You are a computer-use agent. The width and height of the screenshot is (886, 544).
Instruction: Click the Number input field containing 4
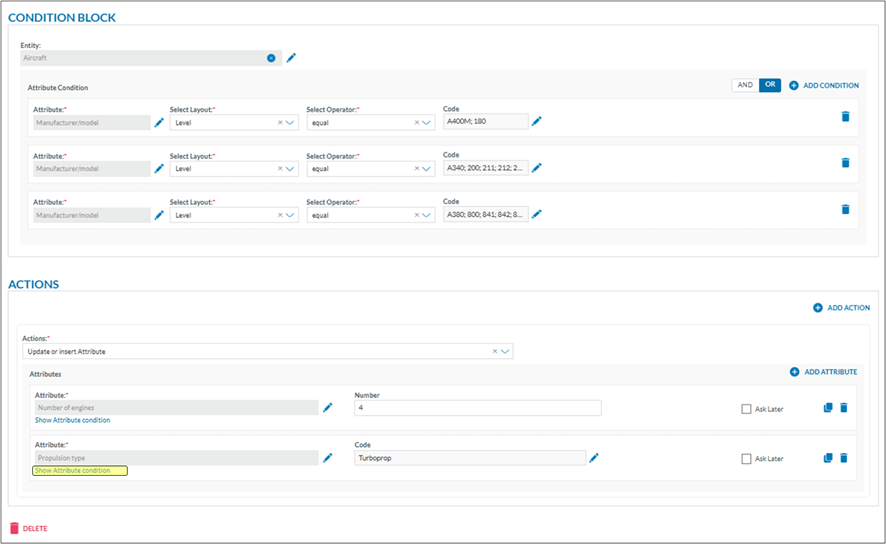pos(477,408)
